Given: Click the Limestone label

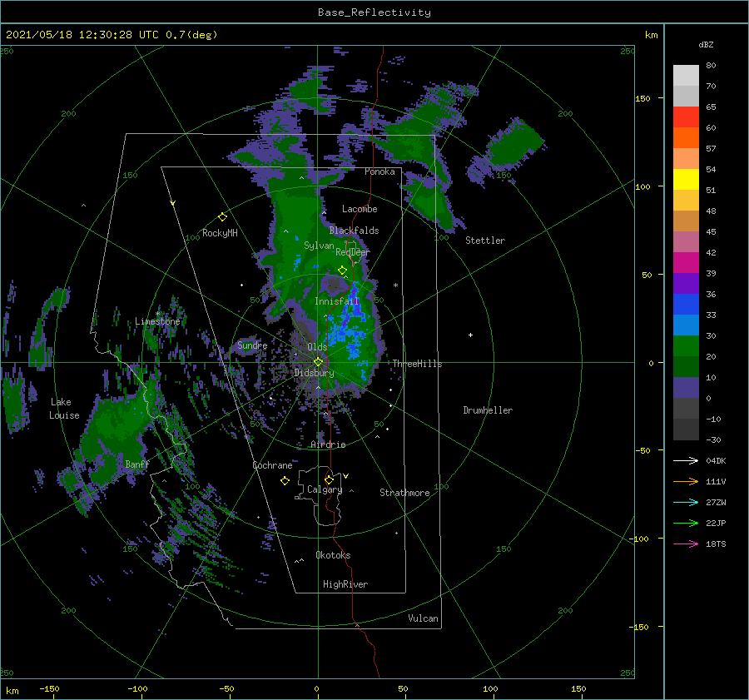Looking at the screenshot, I should coord(157,321).
